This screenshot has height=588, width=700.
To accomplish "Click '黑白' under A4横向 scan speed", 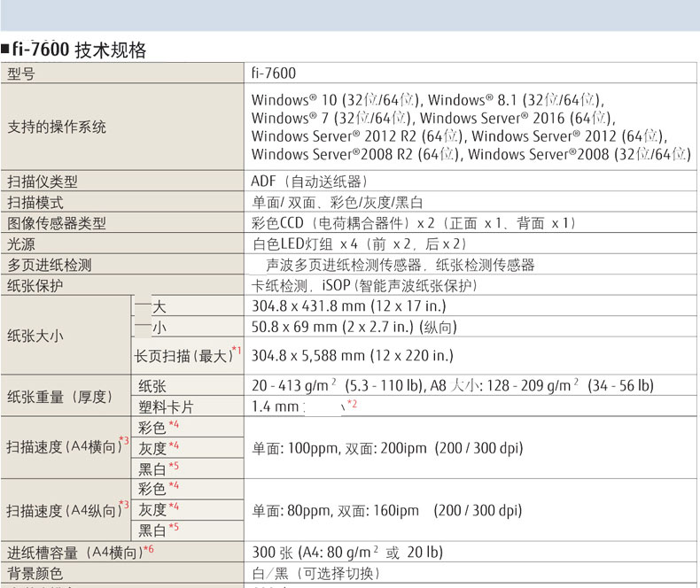I will (x=152, y=468).
